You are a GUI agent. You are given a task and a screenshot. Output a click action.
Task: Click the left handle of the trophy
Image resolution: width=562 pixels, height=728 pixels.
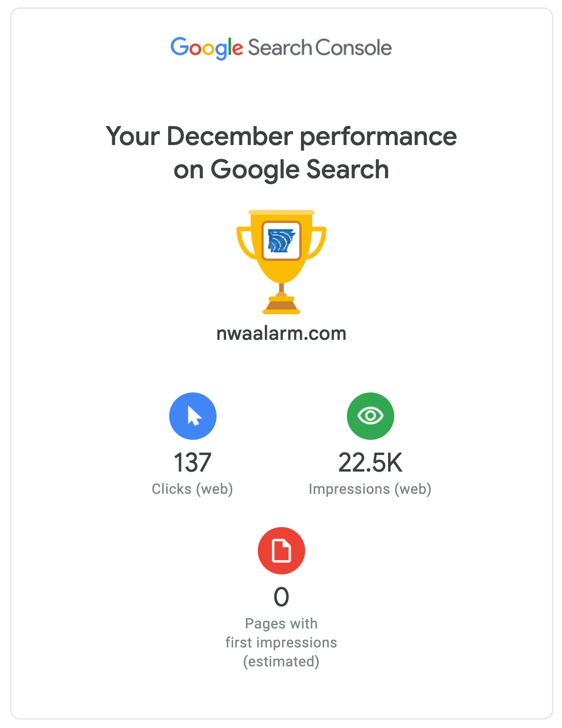click(244, 243)
